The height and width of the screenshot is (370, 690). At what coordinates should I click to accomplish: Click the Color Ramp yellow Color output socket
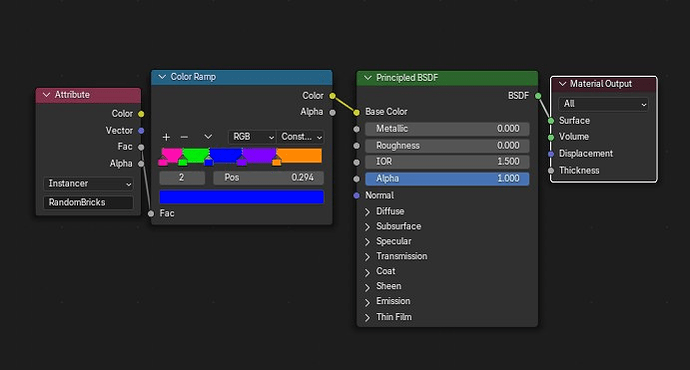click(332, 96)
